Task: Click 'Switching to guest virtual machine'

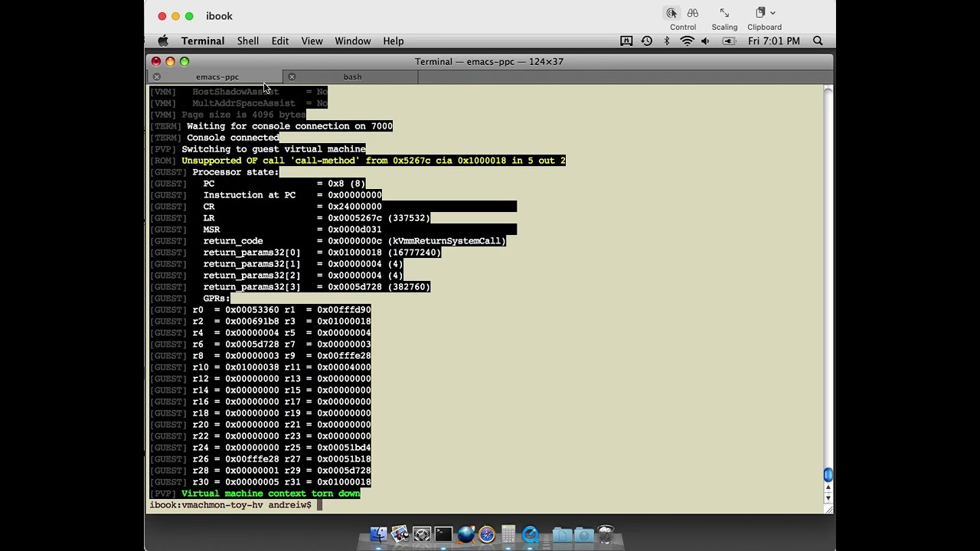Action: 273,149
